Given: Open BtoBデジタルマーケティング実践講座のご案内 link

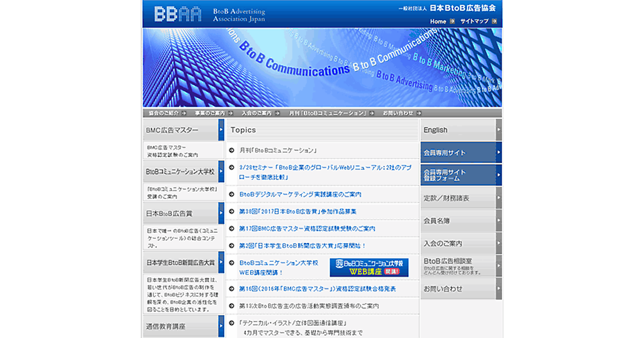Looking at the screenshot, I should click(301, 194).
